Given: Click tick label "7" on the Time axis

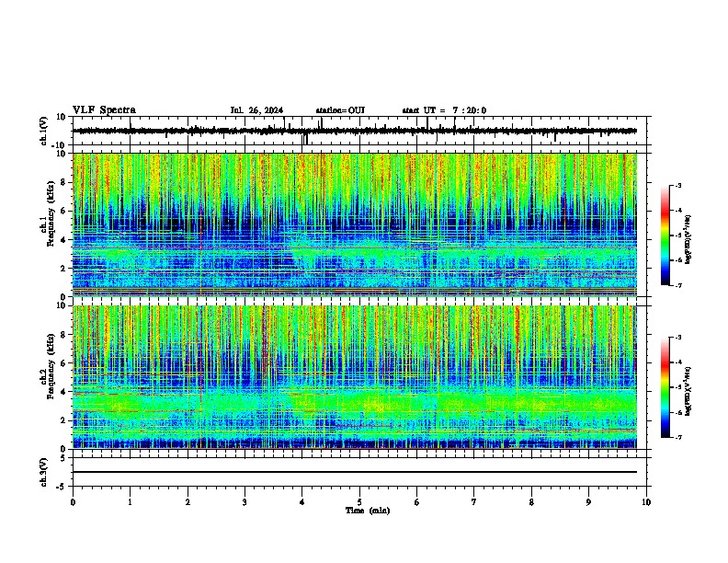Looking at the screenshot, I should (x=474, y=502).
